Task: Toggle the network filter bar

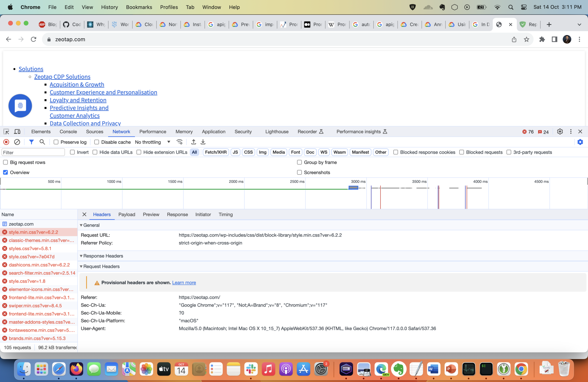Action: 31,142
